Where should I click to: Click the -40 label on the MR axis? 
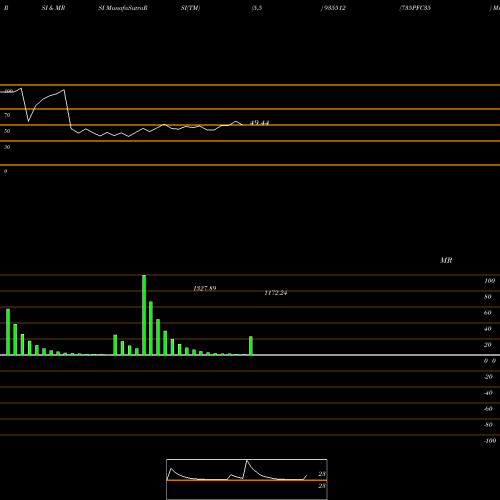[488, 393]
